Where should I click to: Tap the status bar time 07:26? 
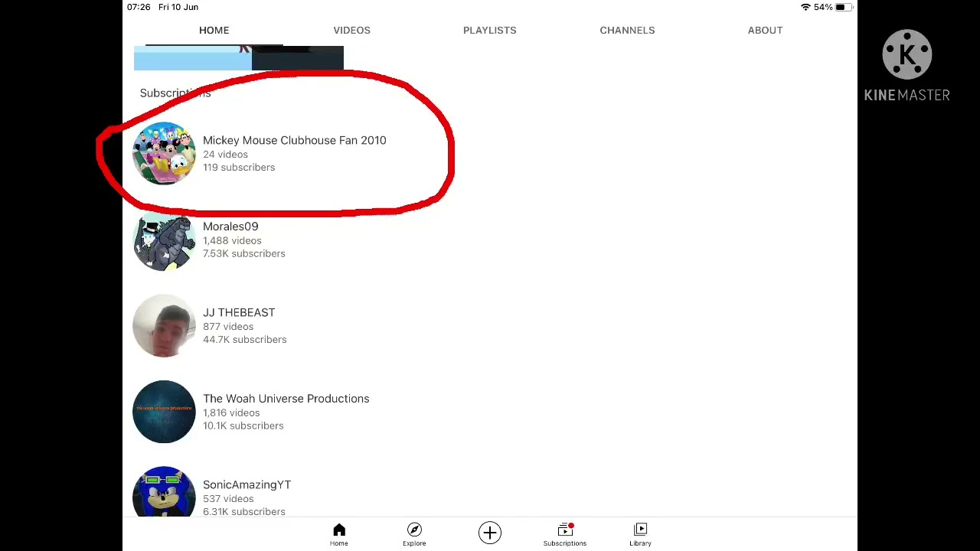[139, 7]
